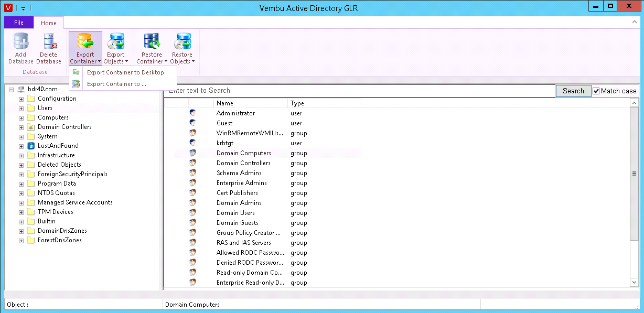
Task: Click the RAS and IAS Servers group icon
Action: pyautogui.click(x=192, y=243)
